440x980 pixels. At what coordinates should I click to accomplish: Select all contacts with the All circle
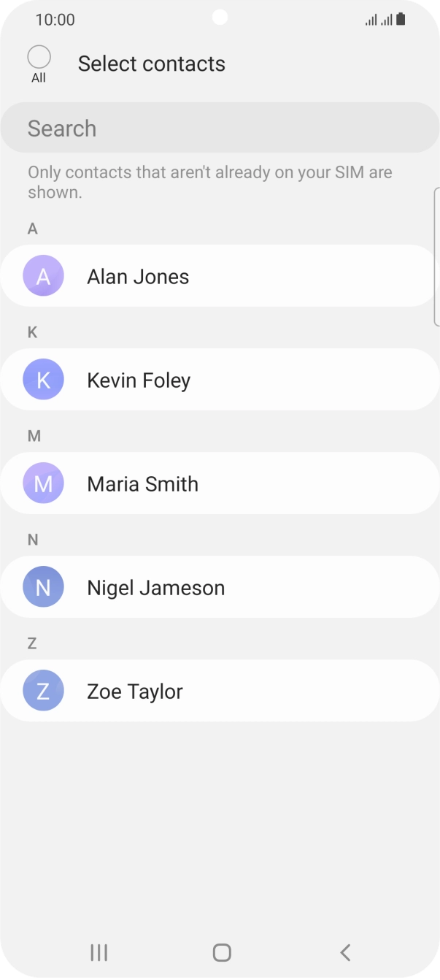pyautogui.click(x=39, y=57)
